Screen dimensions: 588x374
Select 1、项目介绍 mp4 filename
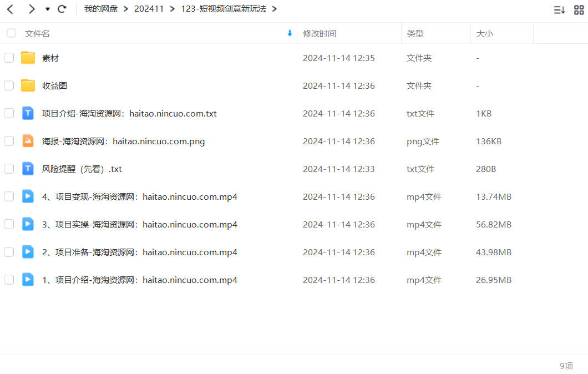(x=139, y=280)
